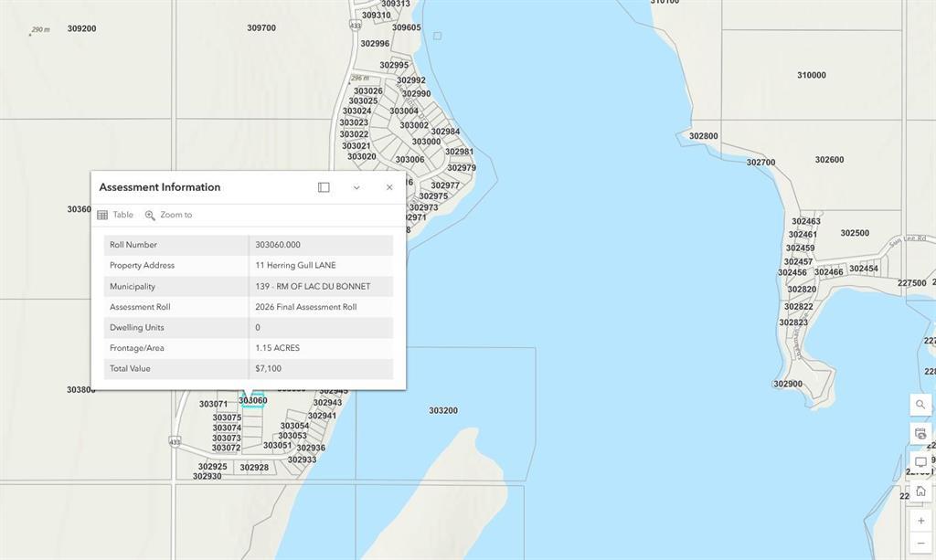
Task: Dock the Assessment Information popup
Action: (324, 187)
